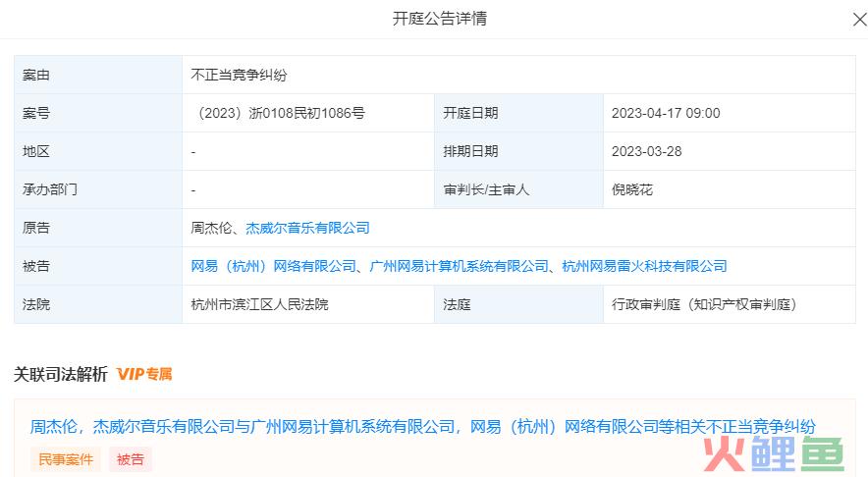868x477 pixels.
Task: Click the 审判长/主审人 label cell
Action: [518, 189]
